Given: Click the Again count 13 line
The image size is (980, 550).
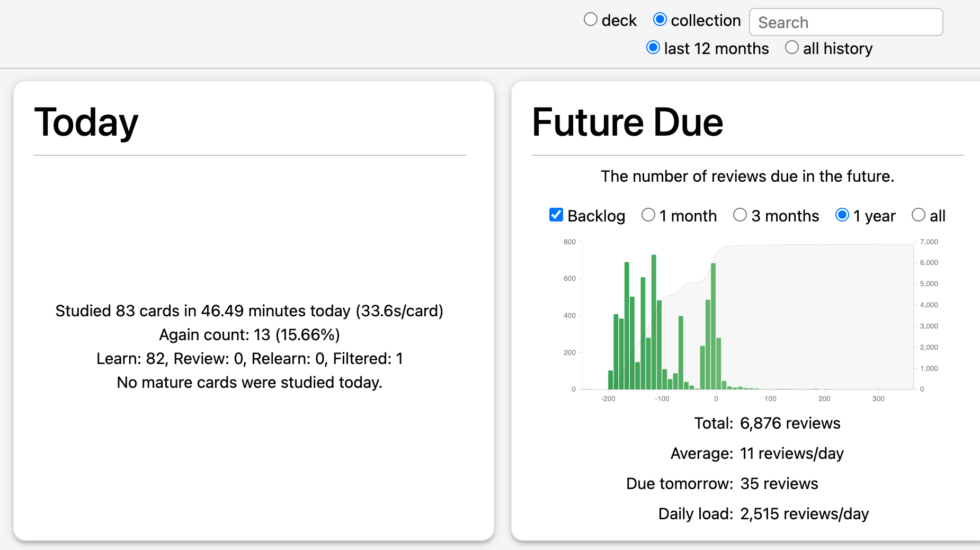Looking at the screenshot, I should coord(250,335).
